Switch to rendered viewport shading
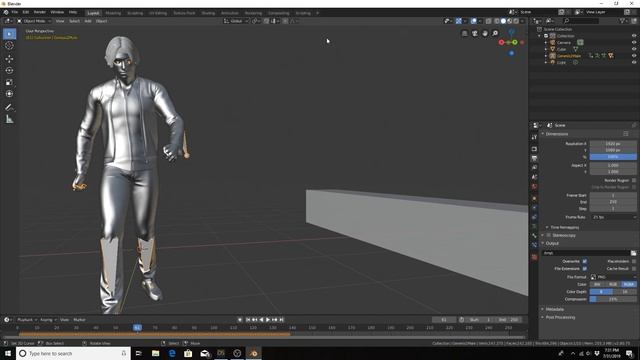Image resolution: width=640 pixels, height=360 pixels. point(516,21)
